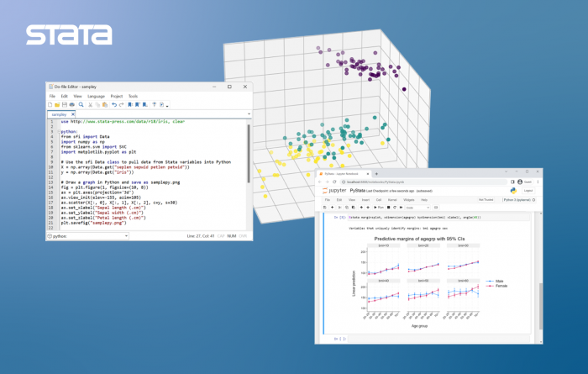Image resolution: width=588 pixels, height=374 pixels.
Task: Click the Logout button in Jupyter
Action: (x=528, y=191)
